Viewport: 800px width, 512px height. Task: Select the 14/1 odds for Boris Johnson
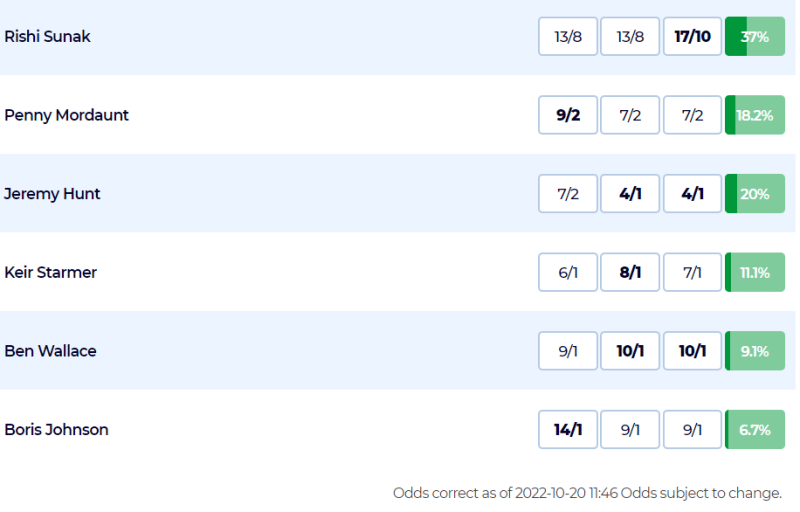[568, 429]
